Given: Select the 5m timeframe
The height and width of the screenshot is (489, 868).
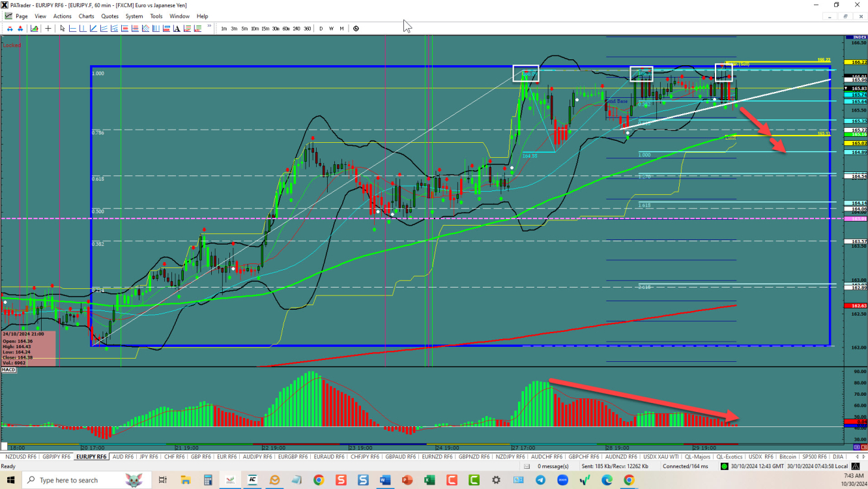Looking at the screenshot, I should pyautogui.click(x=244, y=28).
